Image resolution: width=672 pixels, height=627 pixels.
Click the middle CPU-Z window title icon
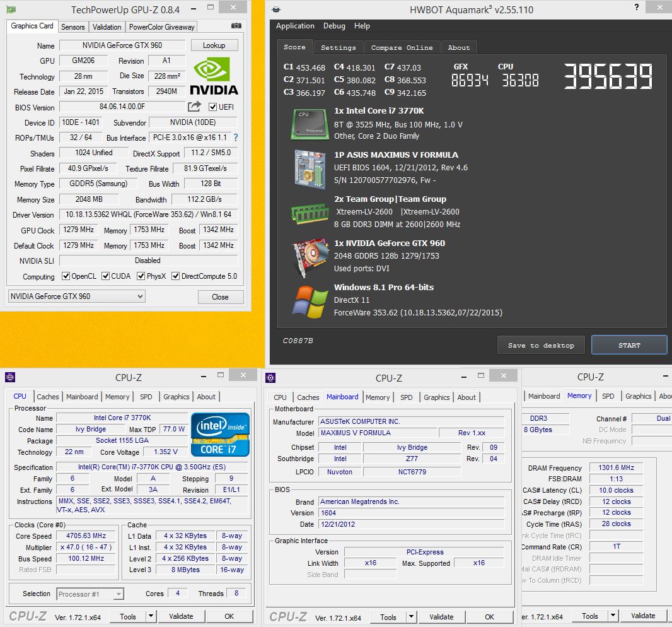tap(270, 378)
